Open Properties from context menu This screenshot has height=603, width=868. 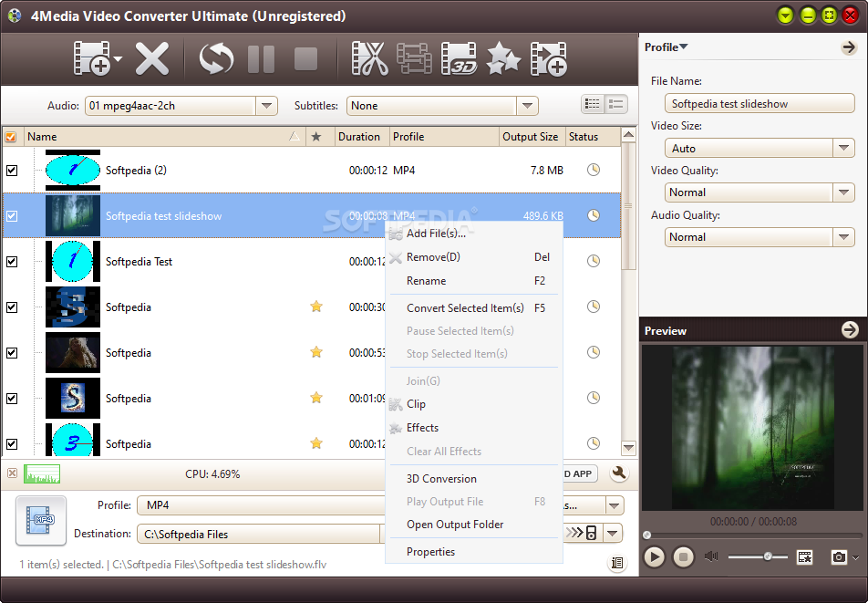[x=474, y=552]
